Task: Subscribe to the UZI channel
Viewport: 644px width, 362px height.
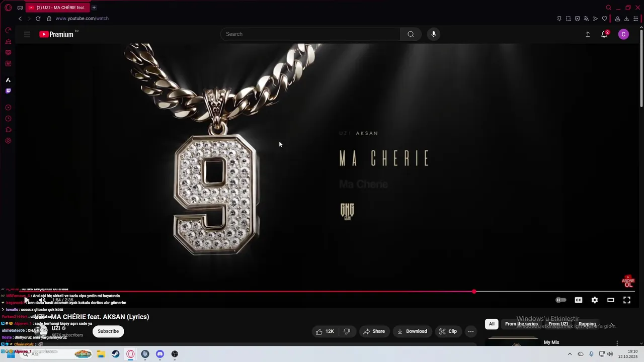Action: (108, 331)
